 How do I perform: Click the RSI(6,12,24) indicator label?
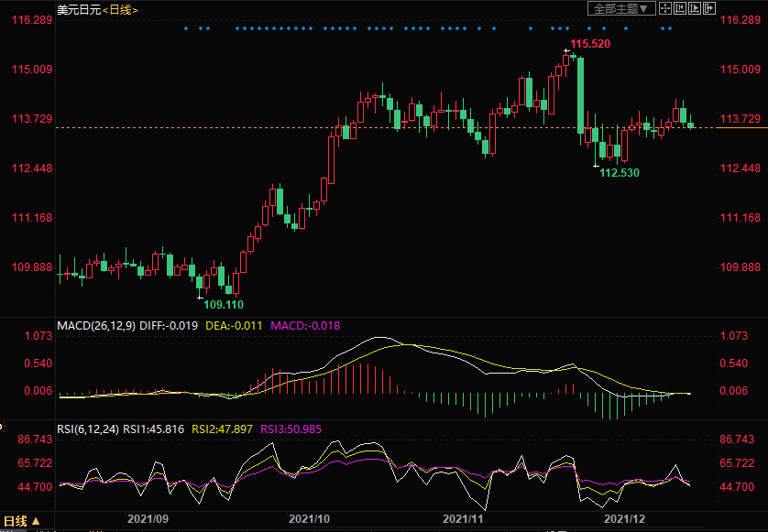88,428
